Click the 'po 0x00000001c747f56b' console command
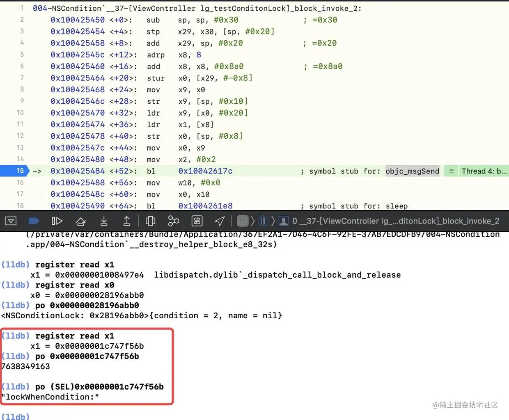The width and height of the screenshot is (509, 420). pos(87,356)
